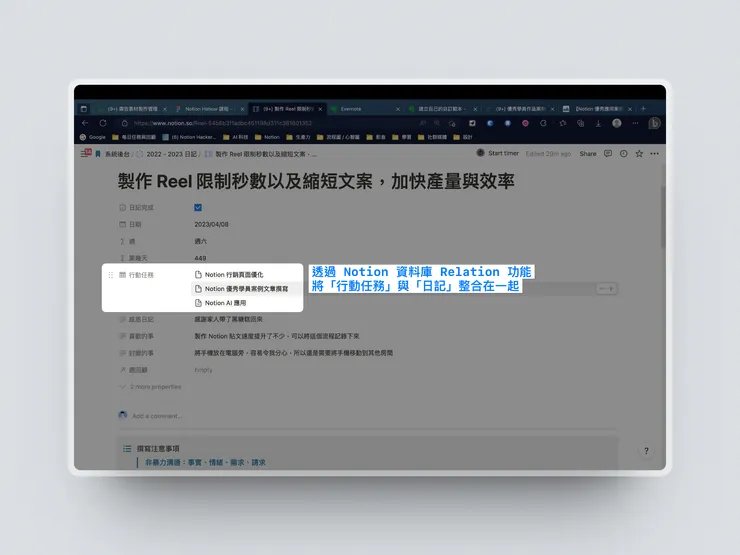Click the Share button
This screenshot has height=555, width=740.
(x=588, y=153)
